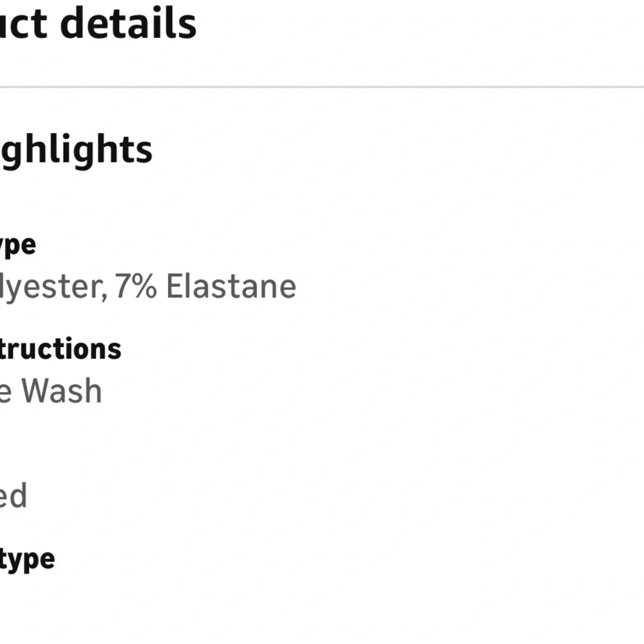Screen dimensions: 644x644
Task: Select the Highlights subsection heading
Action: pos(76,149)
